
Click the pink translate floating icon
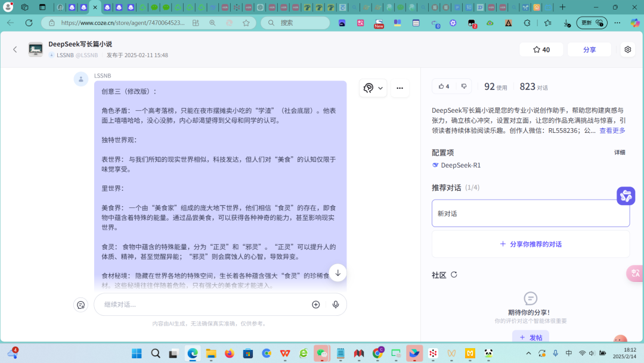point(636,273)
